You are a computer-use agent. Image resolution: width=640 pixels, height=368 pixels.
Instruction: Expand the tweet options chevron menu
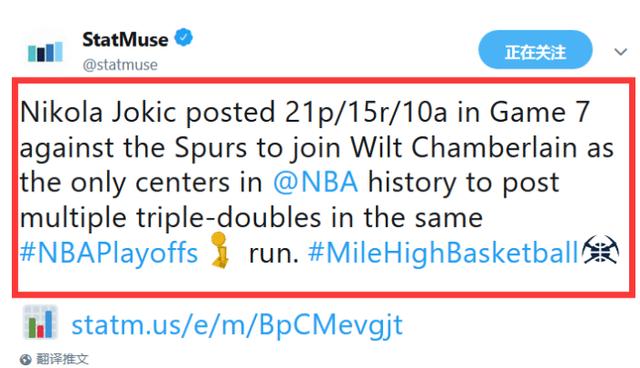[x=620, y=52]
